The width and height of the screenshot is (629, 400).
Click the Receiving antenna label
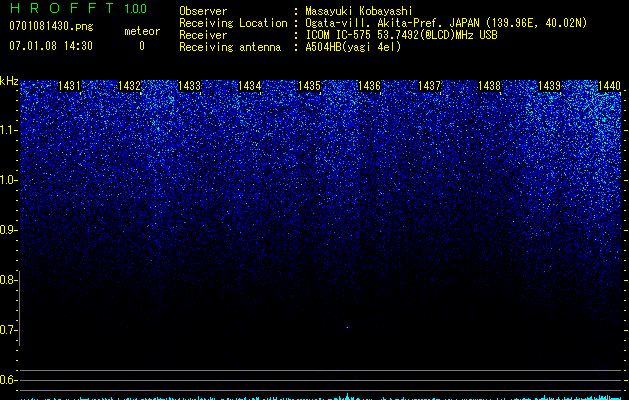coord(230,47)
